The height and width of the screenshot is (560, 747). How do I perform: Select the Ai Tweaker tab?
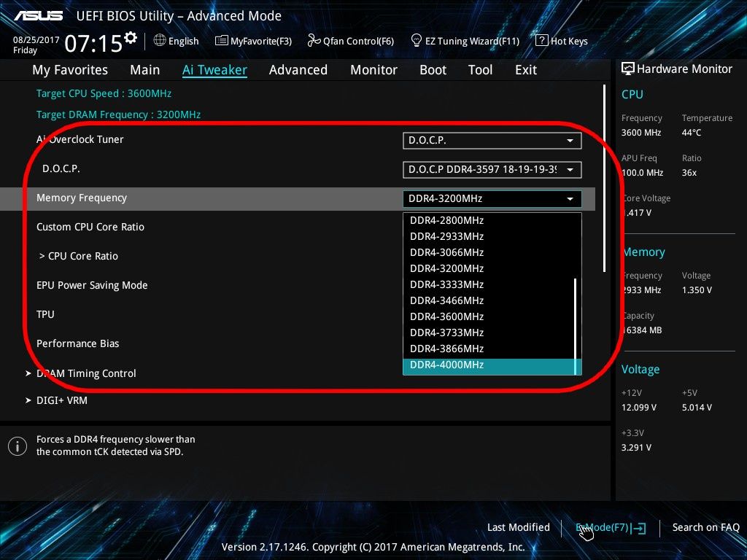coord(214,70)
